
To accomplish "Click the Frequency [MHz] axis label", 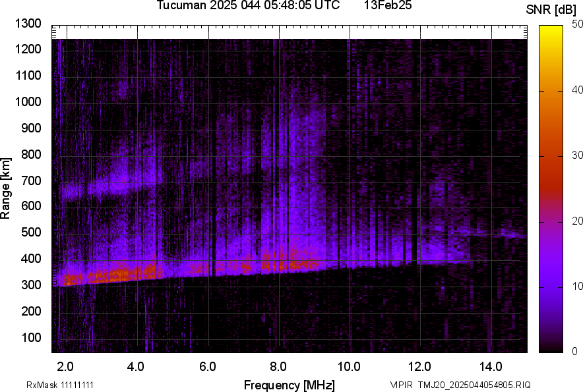I will point(289,385).
